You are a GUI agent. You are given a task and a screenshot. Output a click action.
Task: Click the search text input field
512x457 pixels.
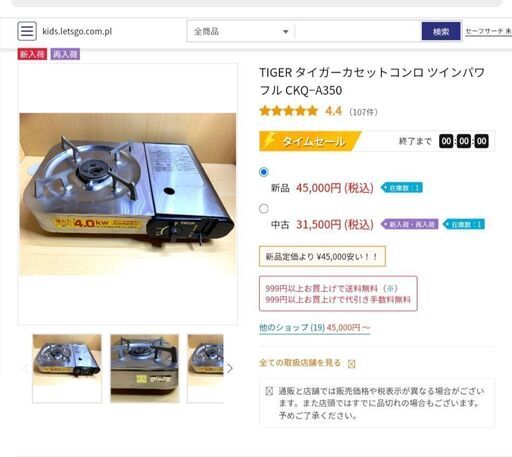tap(358, 31)
